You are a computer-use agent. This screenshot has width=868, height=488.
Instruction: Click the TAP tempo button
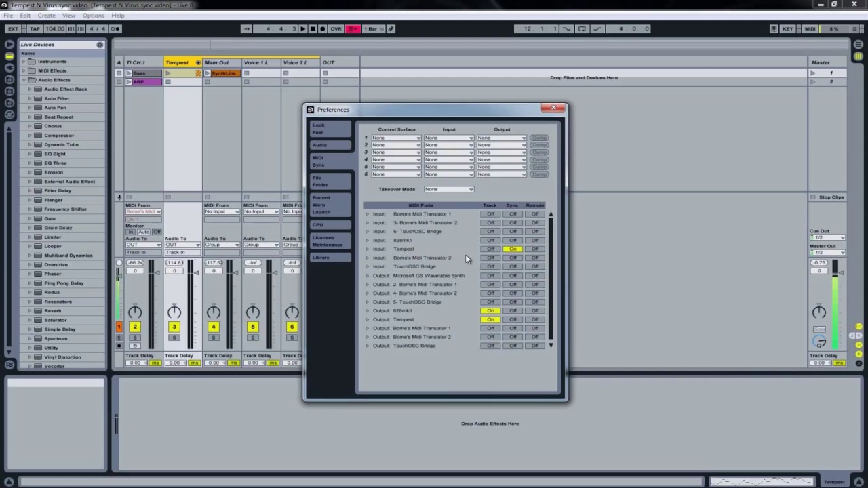coord(35,28)
